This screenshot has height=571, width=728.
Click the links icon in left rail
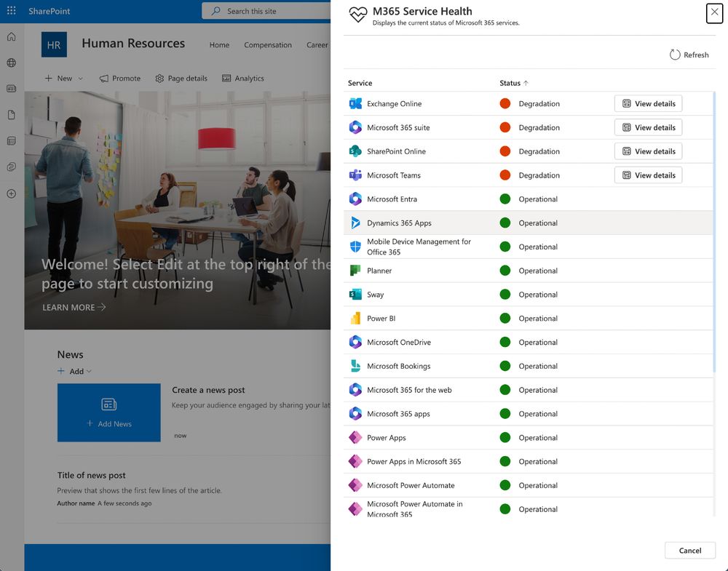pos(12,167)
